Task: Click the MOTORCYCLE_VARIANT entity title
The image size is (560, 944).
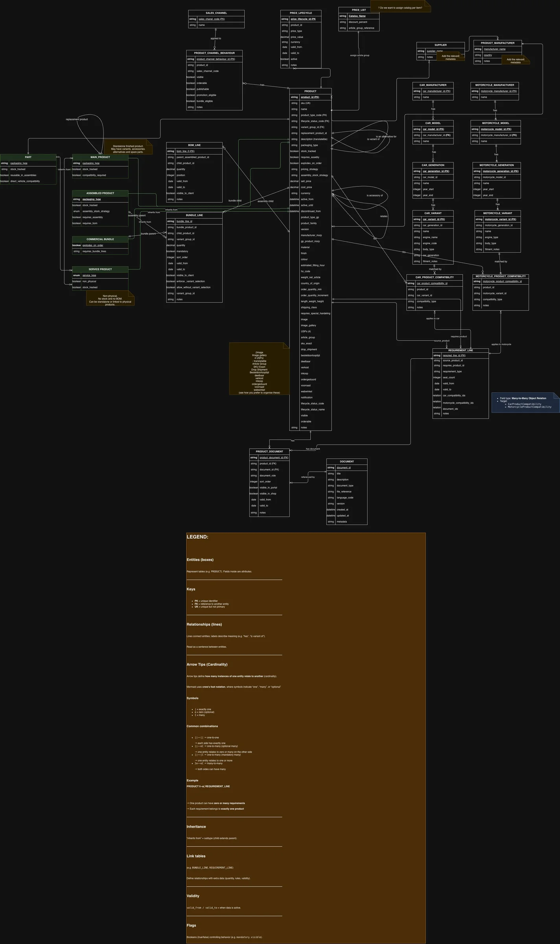Action: point(497,213)
